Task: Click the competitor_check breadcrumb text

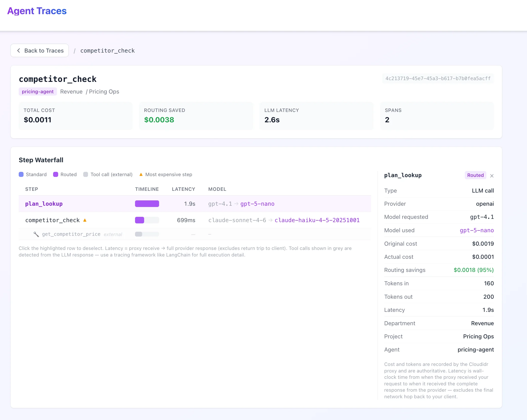Action: pyautogui.click(x=107, y=51)
